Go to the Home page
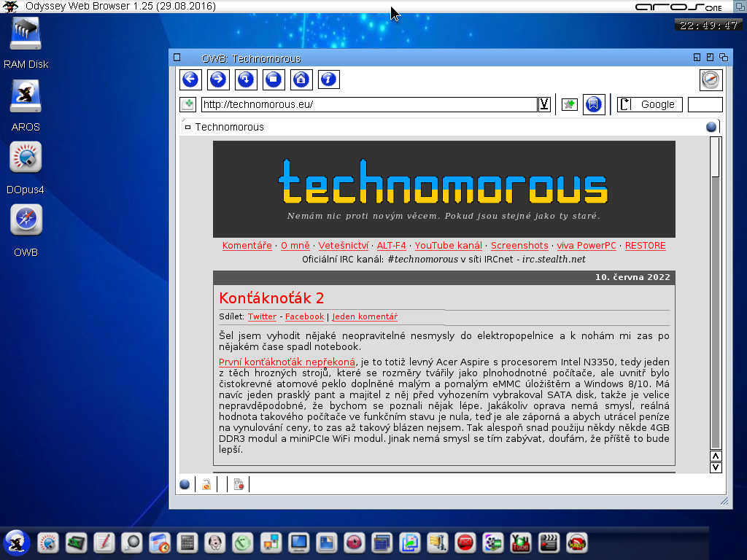Image resolution: width=747 pixels, height=560 pixels. tap(301, 79)
